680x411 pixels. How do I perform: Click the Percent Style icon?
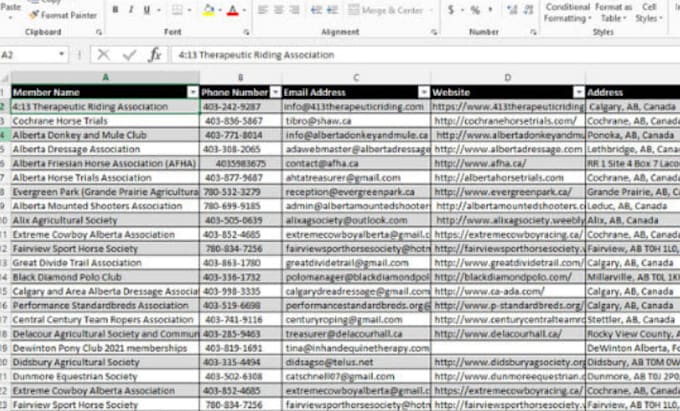pyautogui.click(x=475, y=10)
